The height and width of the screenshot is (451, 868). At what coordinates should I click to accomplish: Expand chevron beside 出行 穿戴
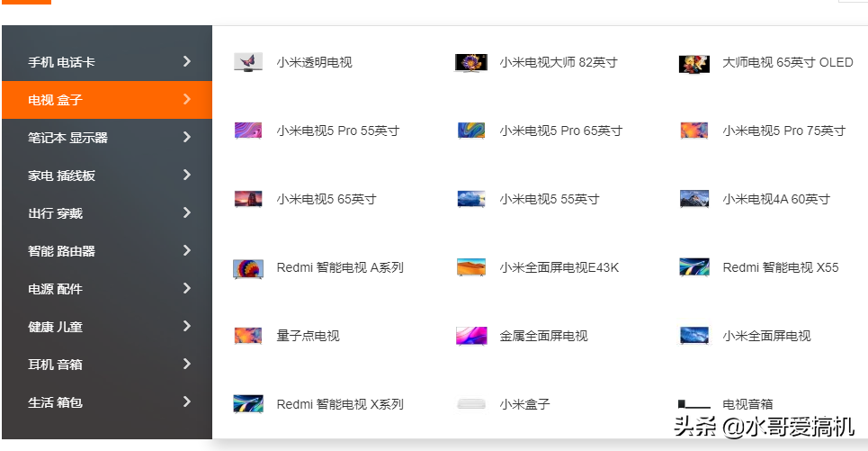(187, 212)
